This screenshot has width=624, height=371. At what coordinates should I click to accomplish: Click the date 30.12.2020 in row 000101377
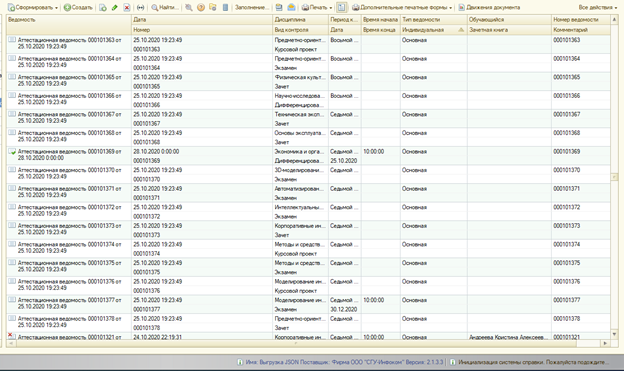[344, 309]
